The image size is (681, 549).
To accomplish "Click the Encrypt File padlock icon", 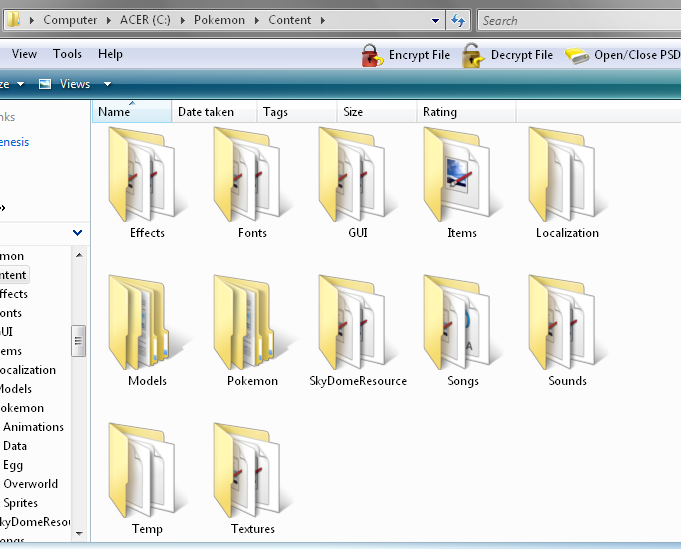I will pos(372,55).
